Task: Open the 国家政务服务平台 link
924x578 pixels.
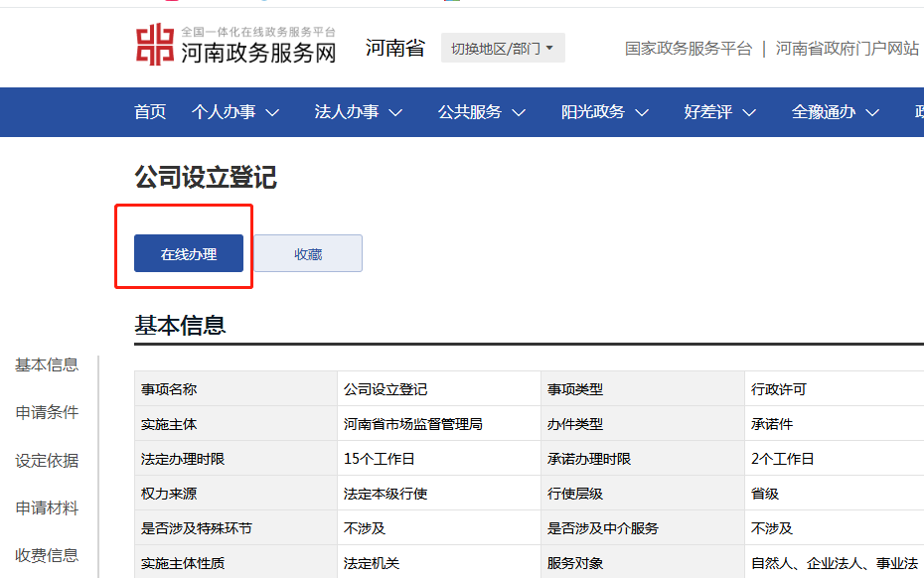Action: tap(689, 49)
